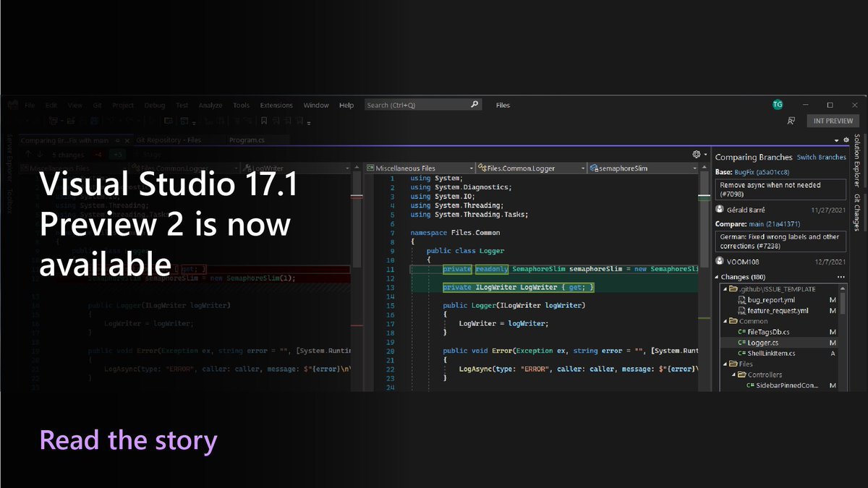The height and width of the screenshot is (488, 868).
Task: Collapse the Common folder in Changes
Action: coord(726,321)
